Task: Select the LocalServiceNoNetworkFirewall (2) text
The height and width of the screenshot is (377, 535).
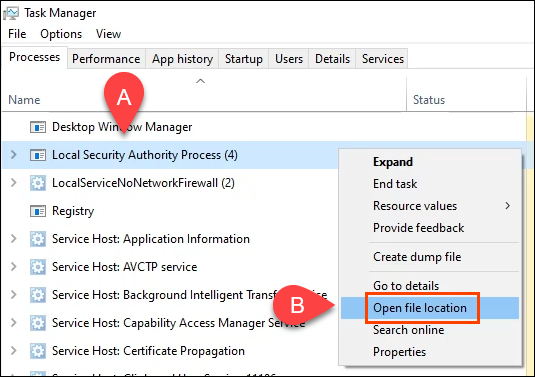Action: pyautogui.click(x=143, y=183)
